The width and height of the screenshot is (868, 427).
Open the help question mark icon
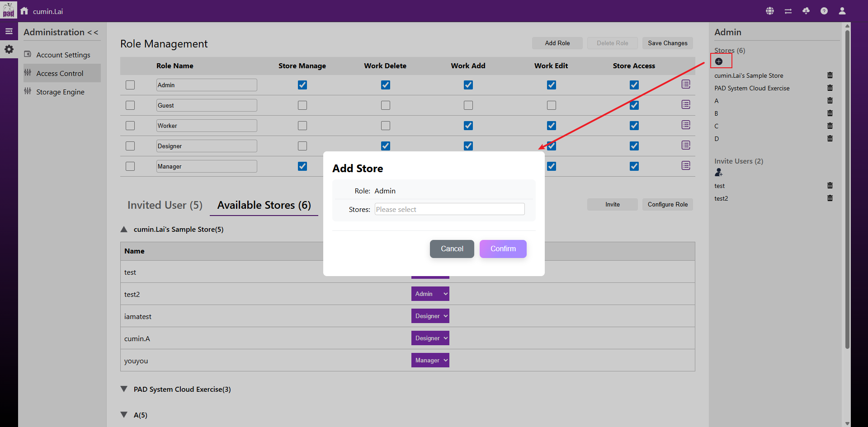824,11
